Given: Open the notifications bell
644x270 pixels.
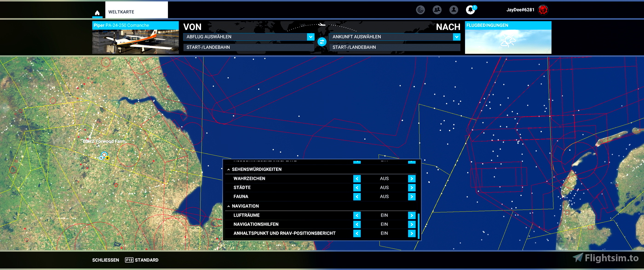Looking at the screenshot, I should pyautogui.click(x=470, y=9).
